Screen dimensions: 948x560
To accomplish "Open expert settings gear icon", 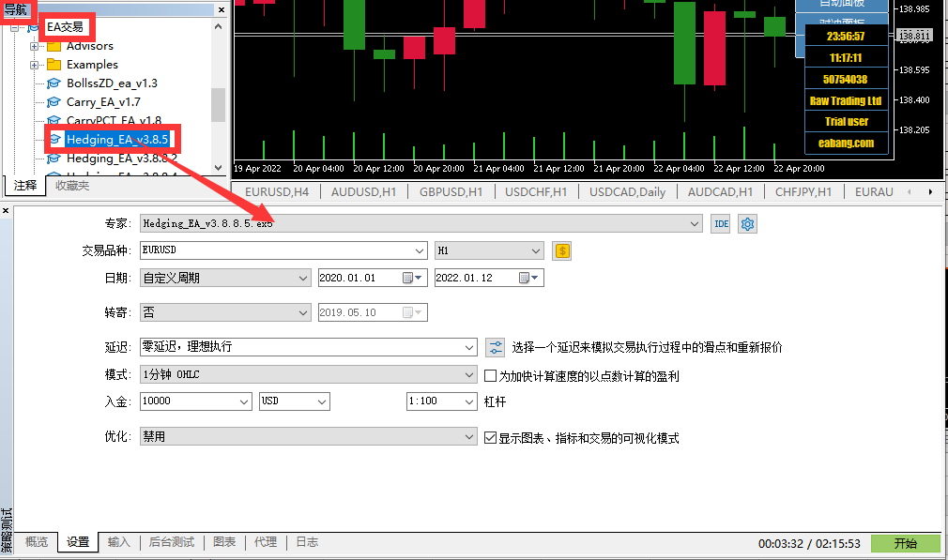I will point(747,224).
